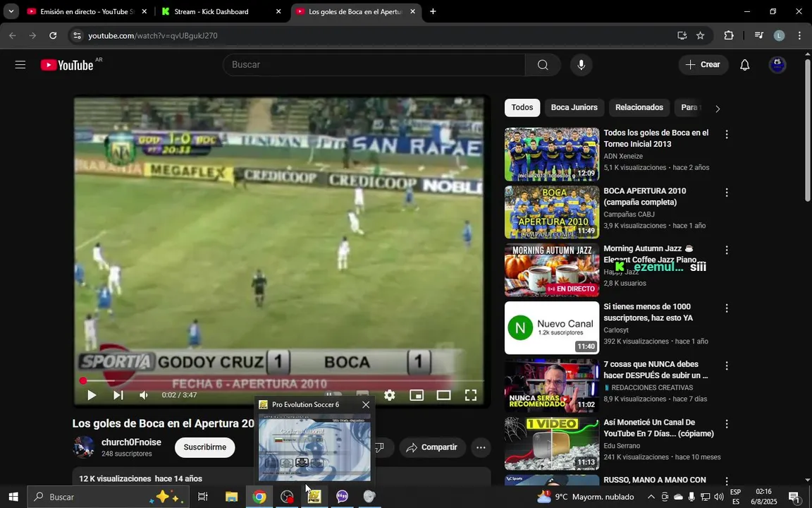Open more actions ellipsis under video
This screenshot has height=508, width=812.
pos(481,447)
